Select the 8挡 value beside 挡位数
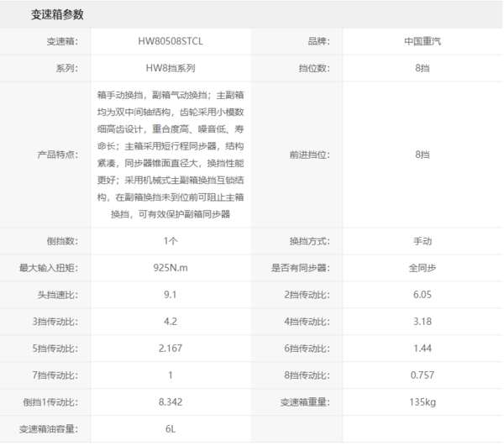This screenshot has height=446, width=504. (423, 68)
